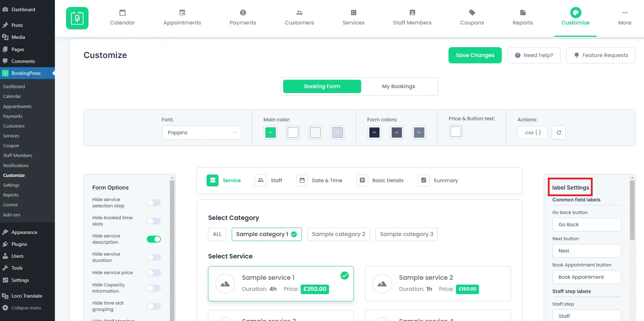Select the Summary step icon

(424, 180)
